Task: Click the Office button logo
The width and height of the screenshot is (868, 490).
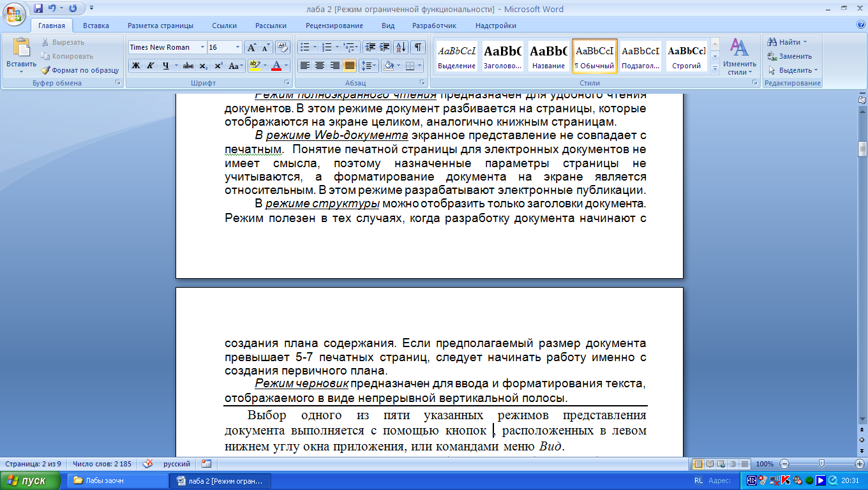Action: (14, 13)
